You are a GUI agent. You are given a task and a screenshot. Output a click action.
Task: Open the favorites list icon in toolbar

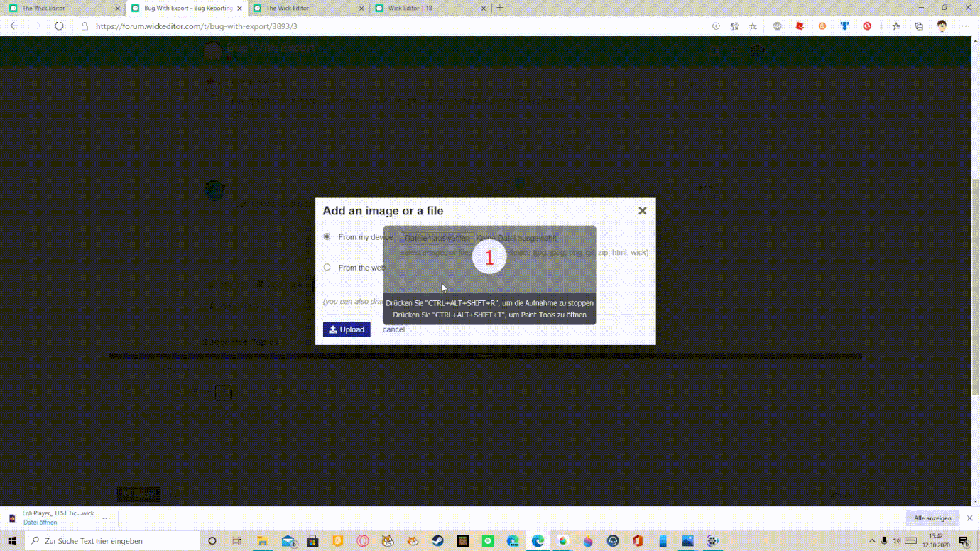pyautogui.click(x=896, y=26)
